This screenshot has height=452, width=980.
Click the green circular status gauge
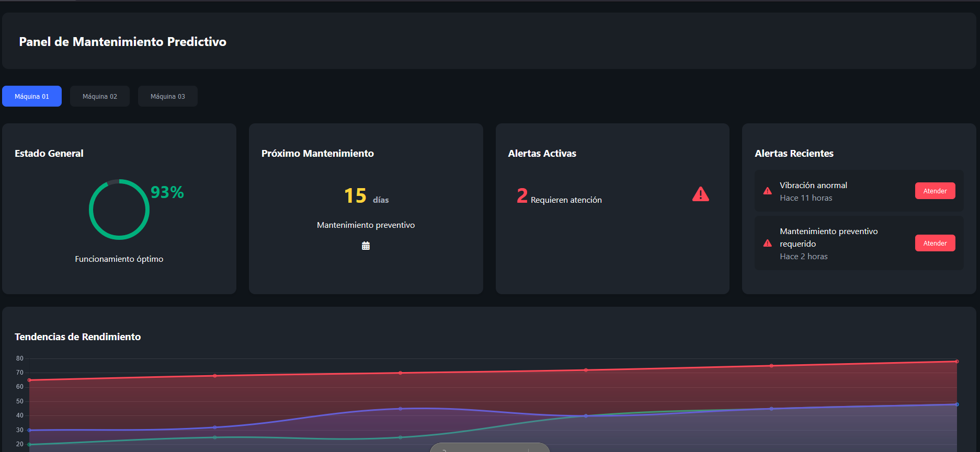(x=119, y=210)
